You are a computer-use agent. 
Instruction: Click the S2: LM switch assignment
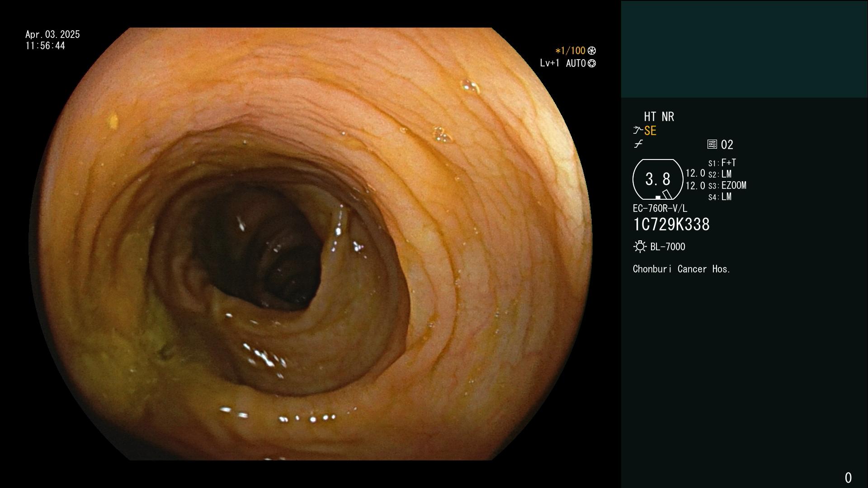(x=720, y=174)
